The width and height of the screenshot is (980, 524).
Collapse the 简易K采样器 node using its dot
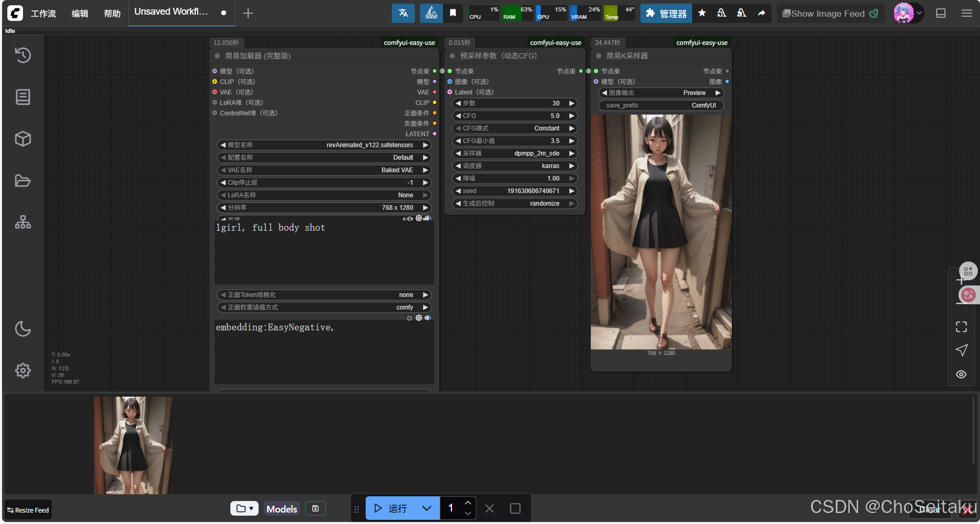(x=599, y=56)
